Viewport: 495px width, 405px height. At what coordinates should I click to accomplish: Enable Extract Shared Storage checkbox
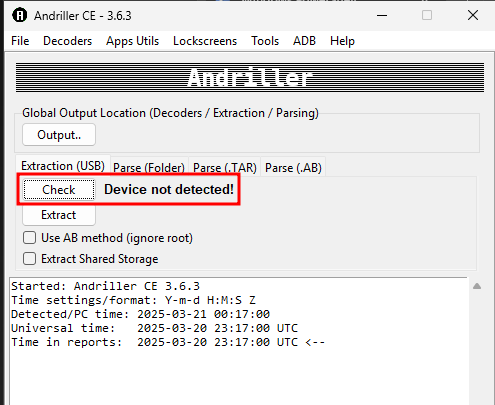pyautogui.click(x=29, y=259)
